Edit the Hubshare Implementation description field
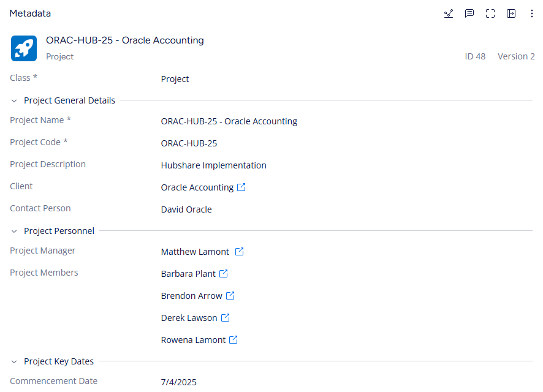Viewport: 543px width, 392px height. pos(214,165)
